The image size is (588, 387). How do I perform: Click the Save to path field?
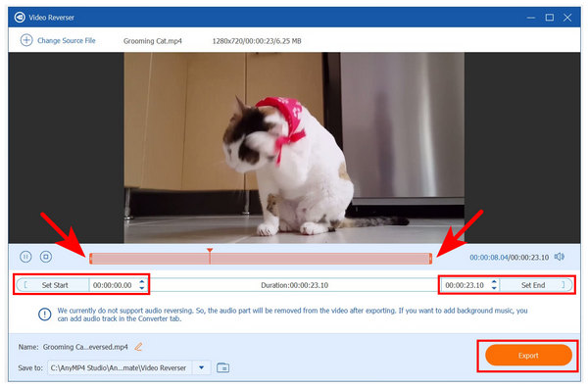tap(120, 367)
